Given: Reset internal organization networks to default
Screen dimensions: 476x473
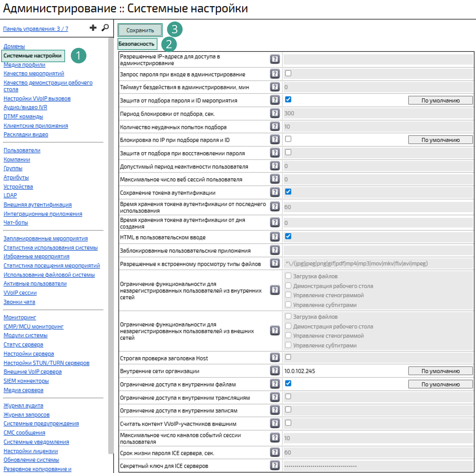Looking at the screenshot, I should (x=440, y=371).
